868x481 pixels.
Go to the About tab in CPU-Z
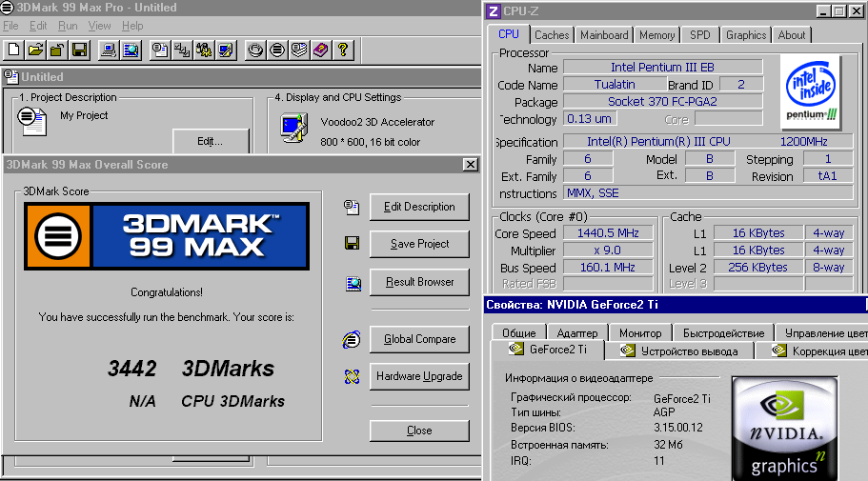792,35
